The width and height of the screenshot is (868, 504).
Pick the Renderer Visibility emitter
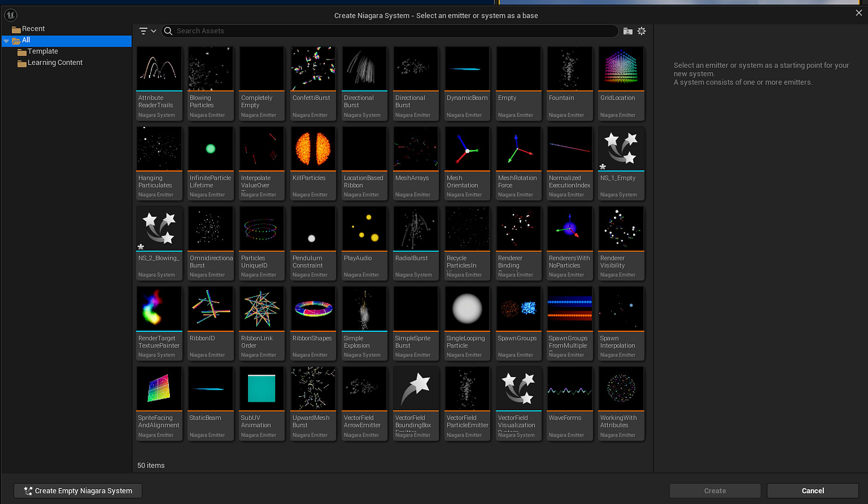(x=621, y=243)
